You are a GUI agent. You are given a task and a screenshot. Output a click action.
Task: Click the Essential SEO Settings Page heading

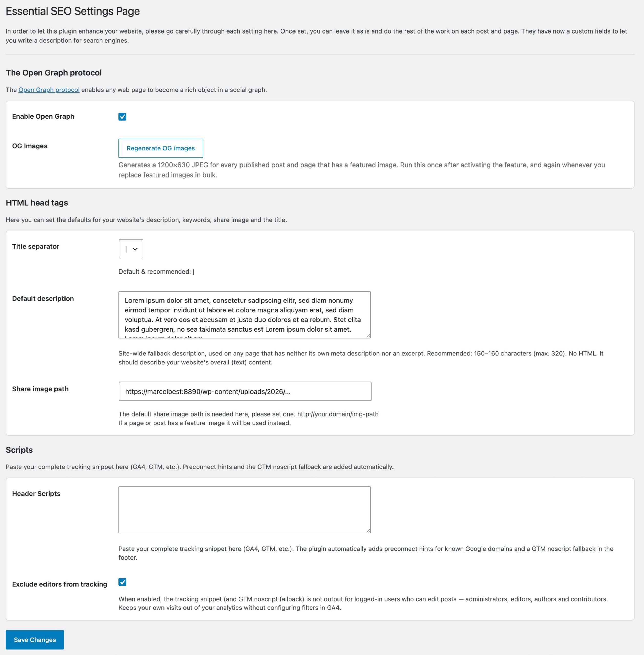(x=73, y=11)
